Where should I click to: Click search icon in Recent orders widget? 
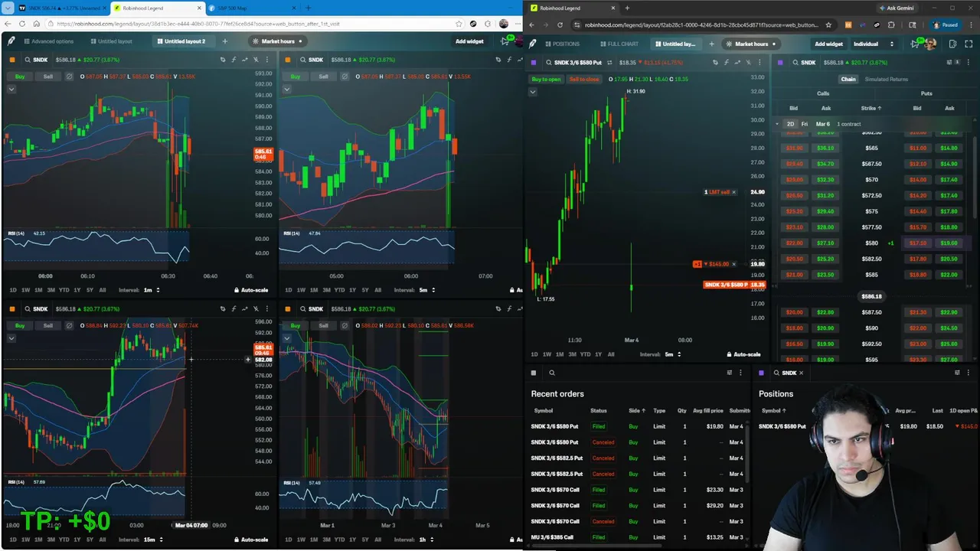551,373
